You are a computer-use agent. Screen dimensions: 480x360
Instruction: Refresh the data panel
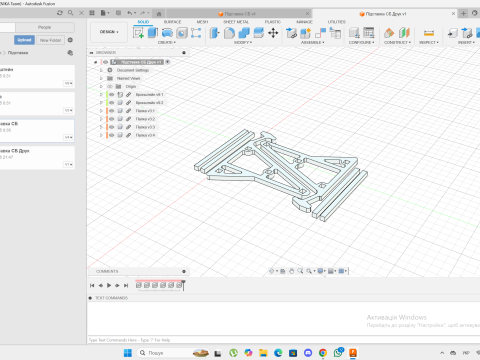pos(60,13)
